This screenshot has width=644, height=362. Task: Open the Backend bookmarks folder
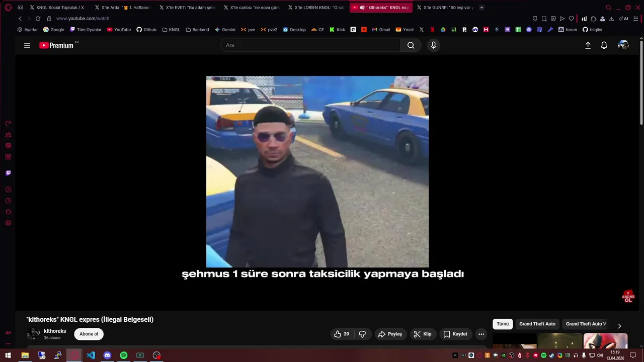pos(197,30)
